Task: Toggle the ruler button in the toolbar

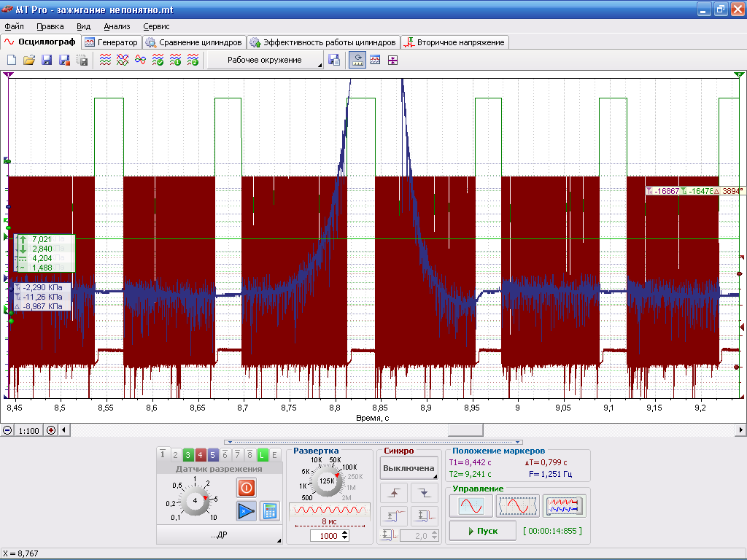Action: point(357,60)
